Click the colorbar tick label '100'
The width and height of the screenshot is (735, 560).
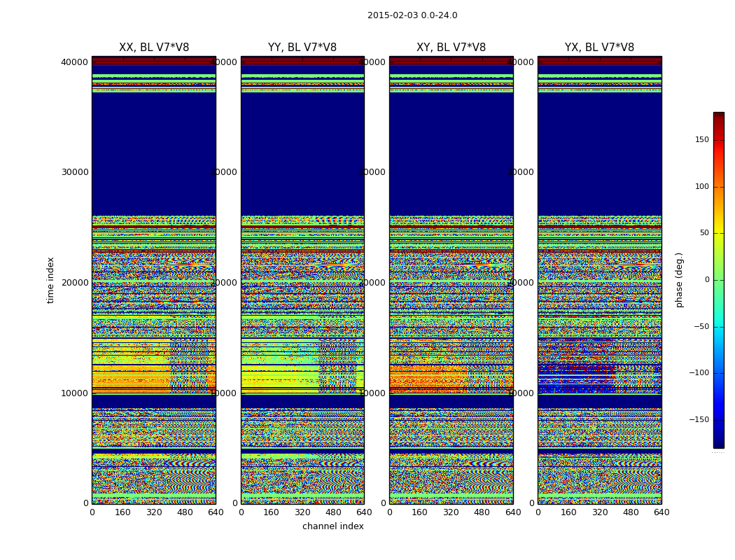pyautogui.click(x=702, y=186)
